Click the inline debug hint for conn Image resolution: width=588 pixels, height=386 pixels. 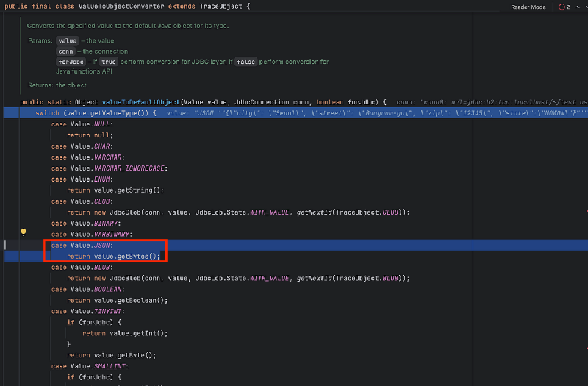click(x=492, y=102)
